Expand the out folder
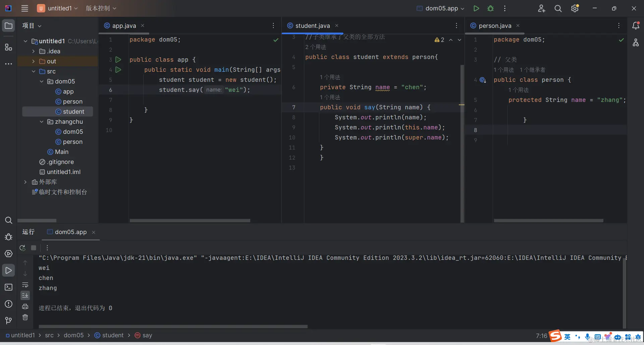 pos(33,61)
